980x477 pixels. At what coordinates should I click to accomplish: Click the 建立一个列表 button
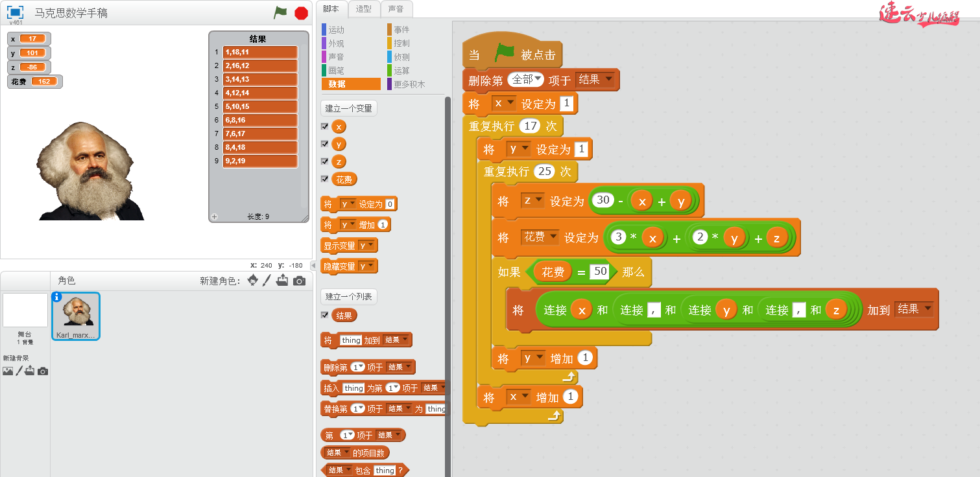[x=349, y=297]
